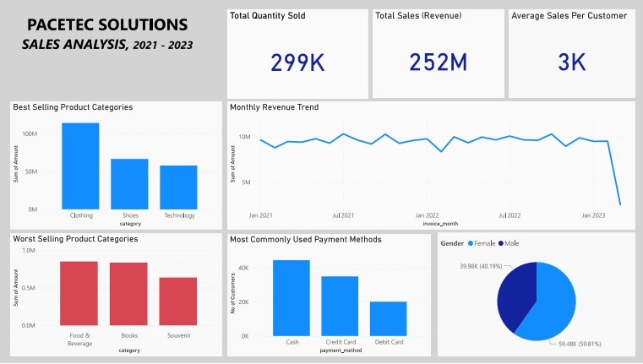Viewport: 643px width, 364px height.
Task: Select the Credit Card payment bar
Action: (340, 306)
